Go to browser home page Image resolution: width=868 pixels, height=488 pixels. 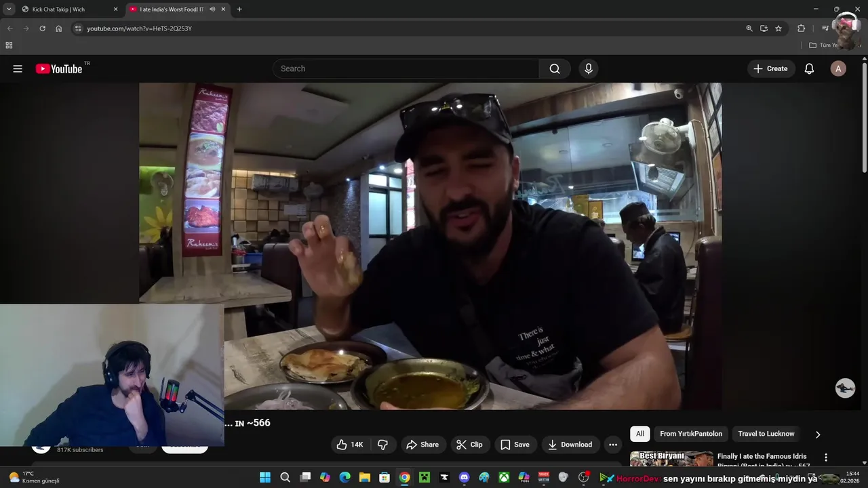pyautogui.click(x=58, y=28)
